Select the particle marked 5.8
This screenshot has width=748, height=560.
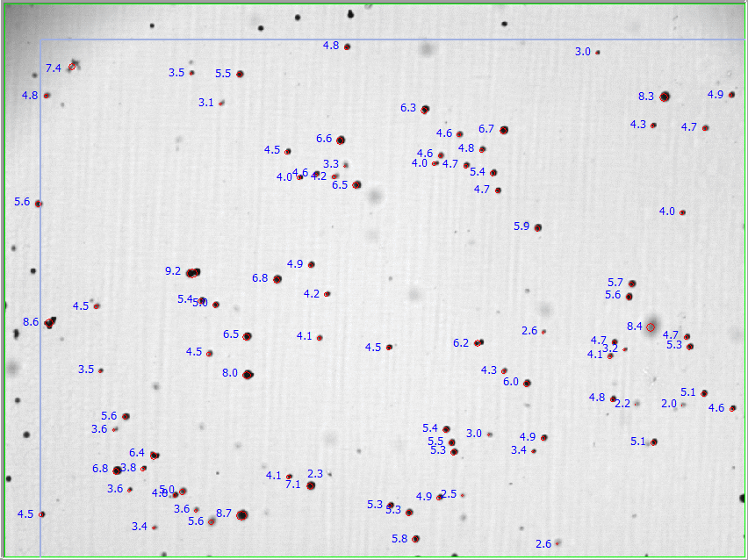pos(415,538)
